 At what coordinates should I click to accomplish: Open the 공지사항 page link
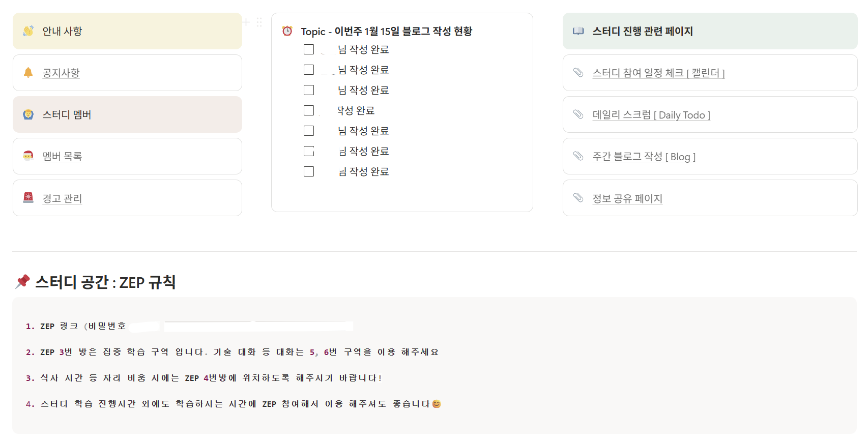61,73
